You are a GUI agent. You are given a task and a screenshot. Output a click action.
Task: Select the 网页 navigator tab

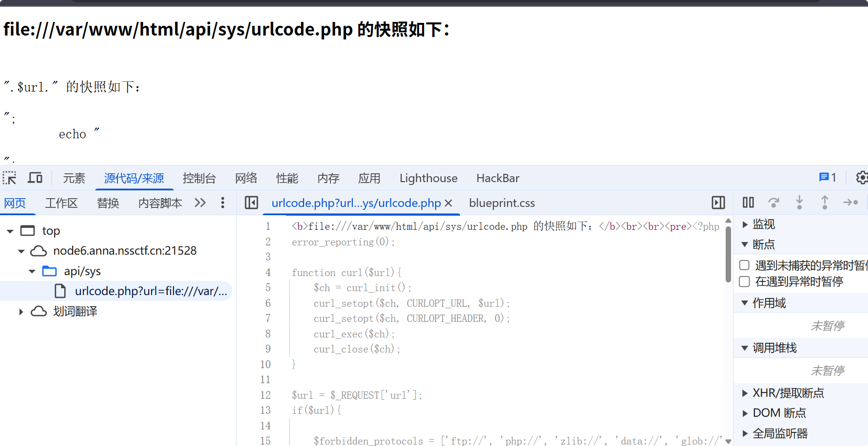15,203
